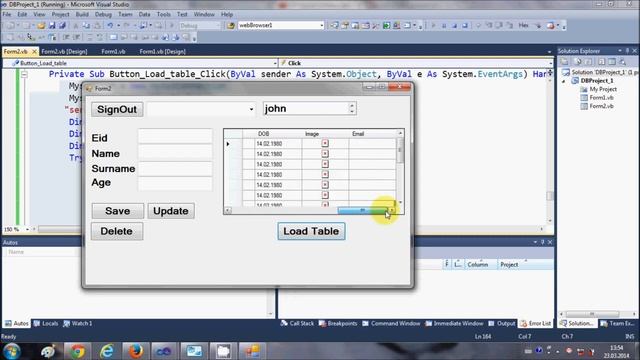Click the Find in Files icon beside webBrowser1
The width and height of the screenshot is (640, 360).
pos(231,25)
